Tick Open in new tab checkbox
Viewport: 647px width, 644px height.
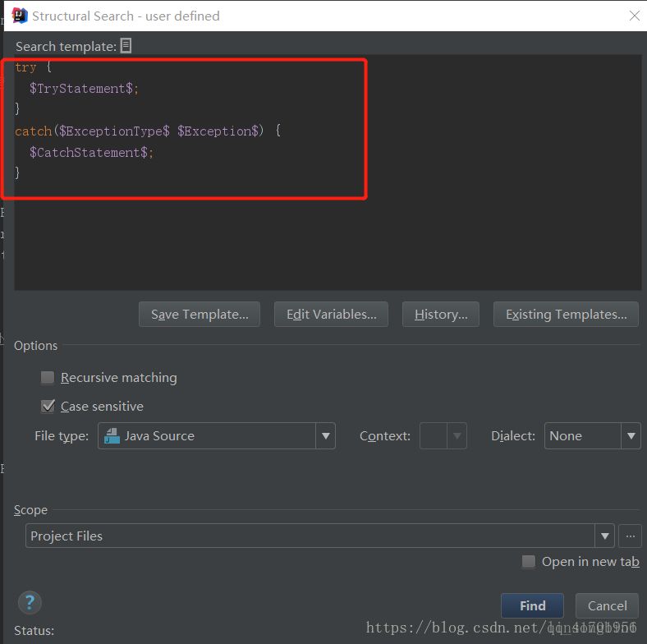click(x=528, y=561)
